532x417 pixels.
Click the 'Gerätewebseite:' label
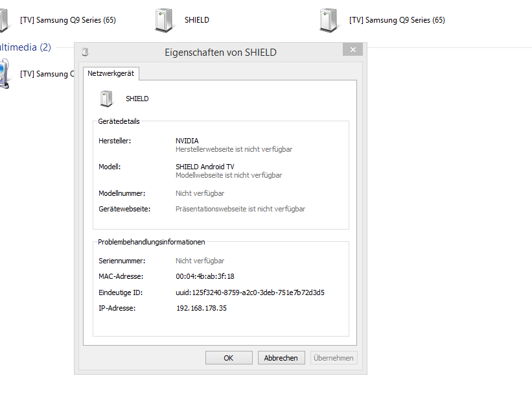tap(124, 209)
